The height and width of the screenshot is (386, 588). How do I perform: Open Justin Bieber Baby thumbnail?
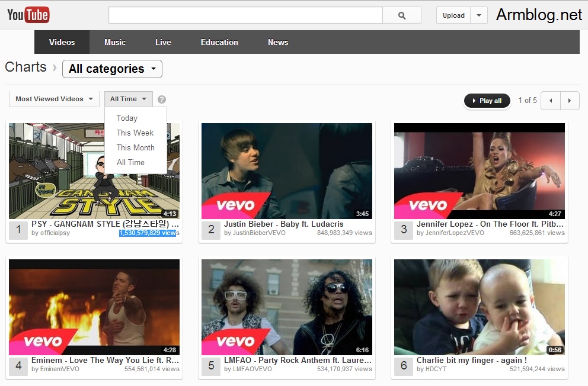click(287, 171)
